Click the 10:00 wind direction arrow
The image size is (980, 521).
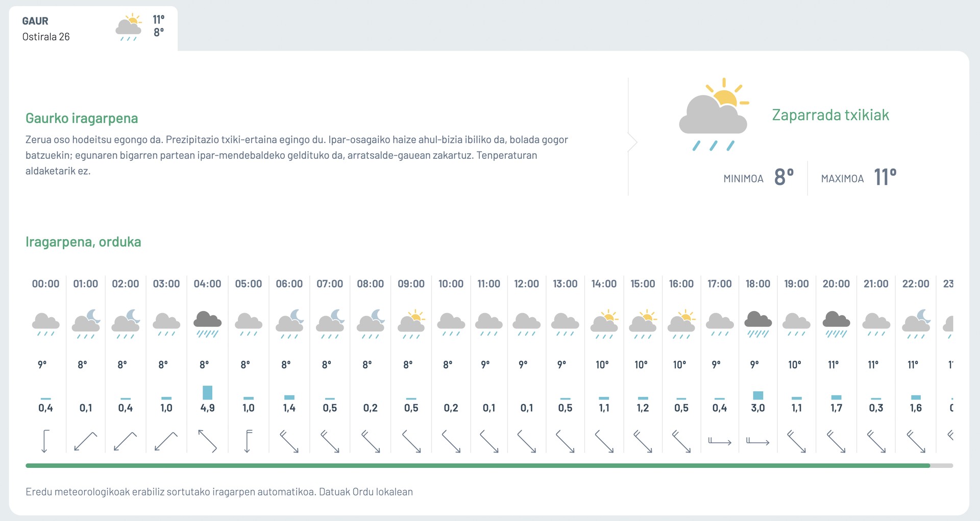point(451,441)
